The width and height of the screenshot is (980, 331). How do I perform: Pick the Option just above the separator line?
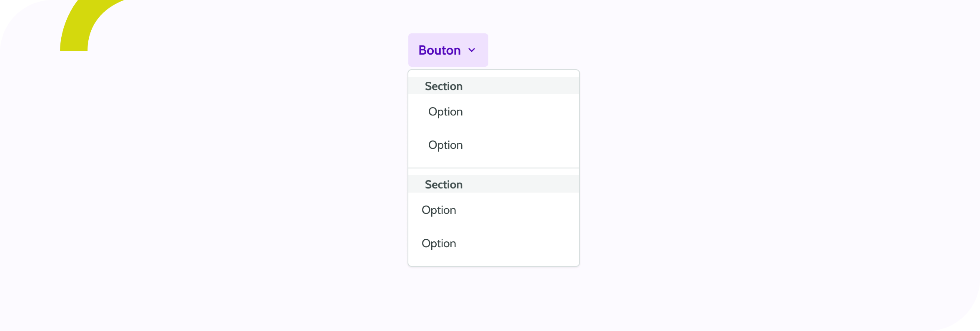point(445,145)
